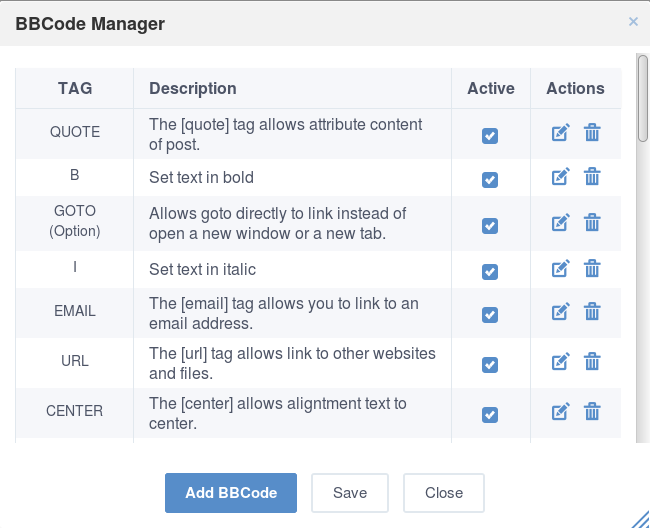Click the vertical scrollbar thumb
This screenshot has width=650, height=528.
[x=643, y=98]
